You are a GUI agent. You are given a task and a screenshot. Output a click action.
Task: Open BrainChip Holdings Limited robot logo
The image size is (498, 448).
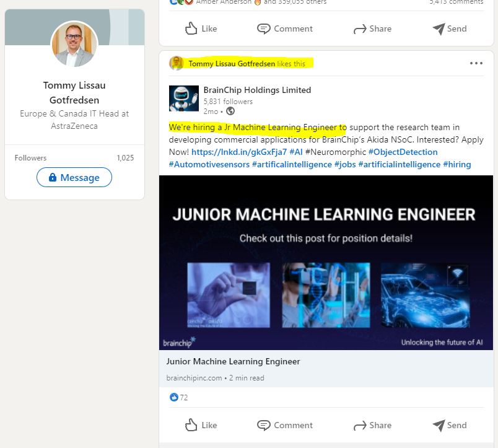pos(184,99)
